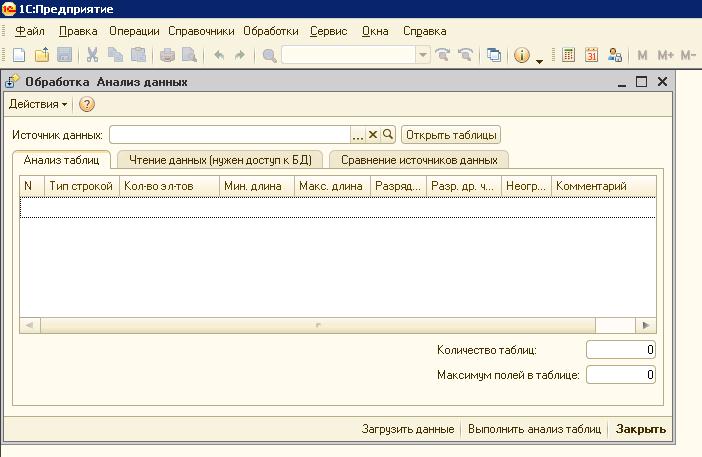
Task: Open the Действия dropdown menu
Action: point(38,104)
